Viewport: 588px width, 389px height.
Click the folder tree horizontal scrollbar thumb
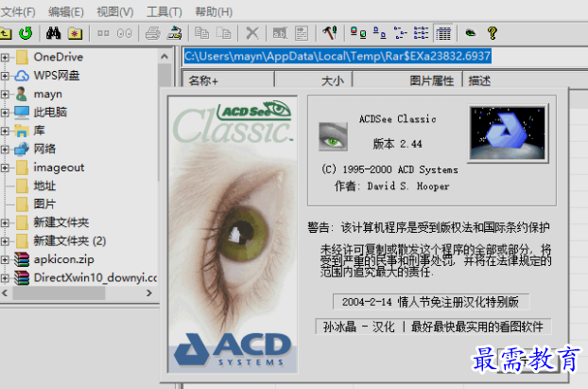[x=59, y=292]
